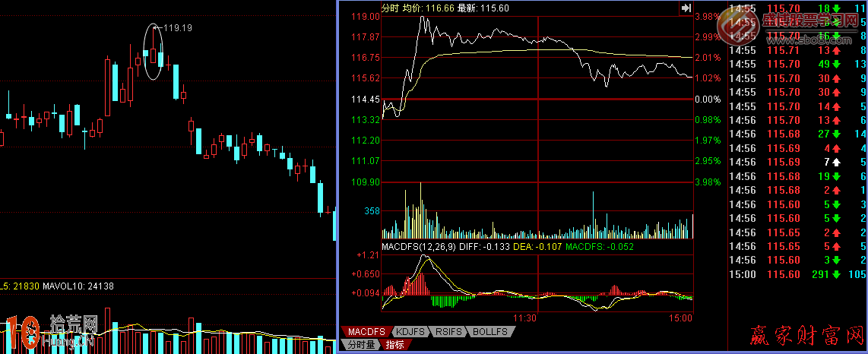Select the 14:55 115.71 tick row

click(x=798, y=50)
